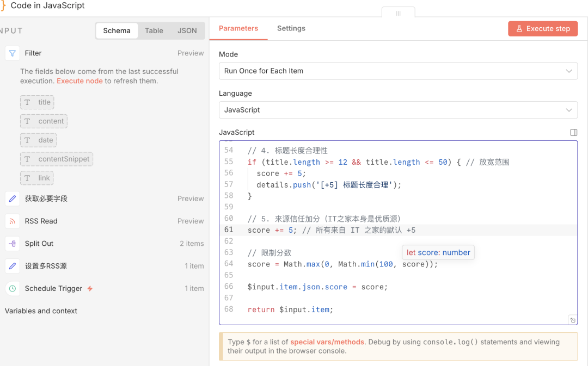Click the Schedule Trigger clock icon
The image size is (588, 366).
coord(13,289)
